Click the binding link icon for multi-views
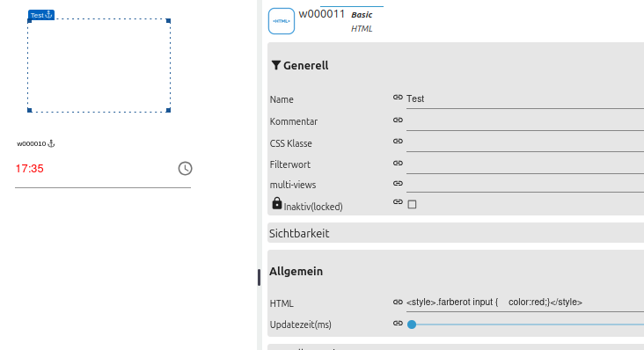The height and width of the screenshot is (350, 644). click(x=398, y=184)
